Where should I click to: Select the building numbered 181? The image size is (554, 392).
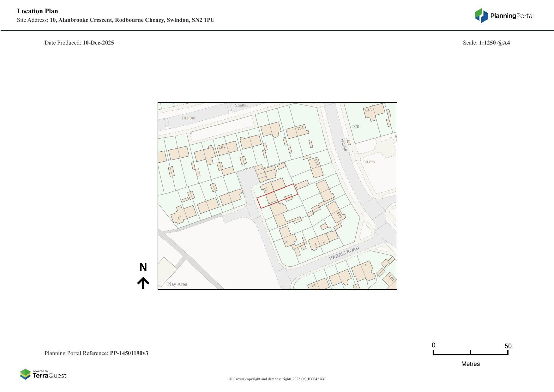pyautogui.click(x=297, y=131)
